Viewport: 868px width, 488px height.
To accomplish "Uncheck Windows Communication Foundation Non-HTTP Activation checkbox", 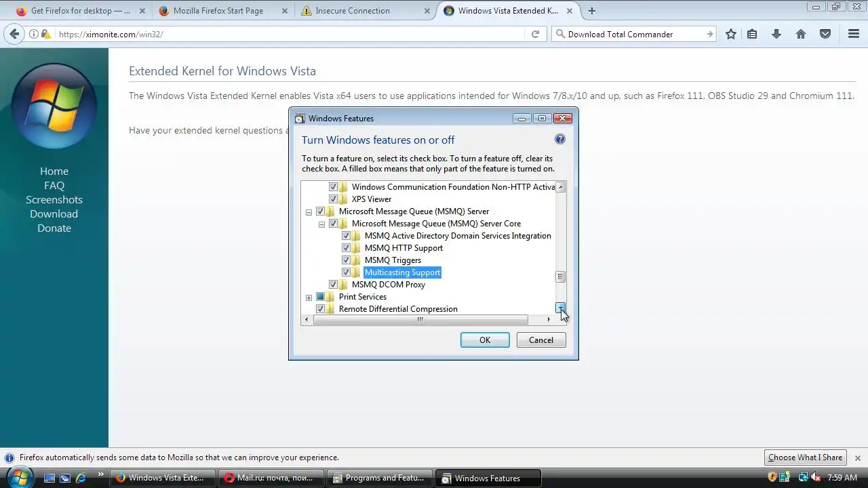I will pyautogui.click(x=333, y=187).
